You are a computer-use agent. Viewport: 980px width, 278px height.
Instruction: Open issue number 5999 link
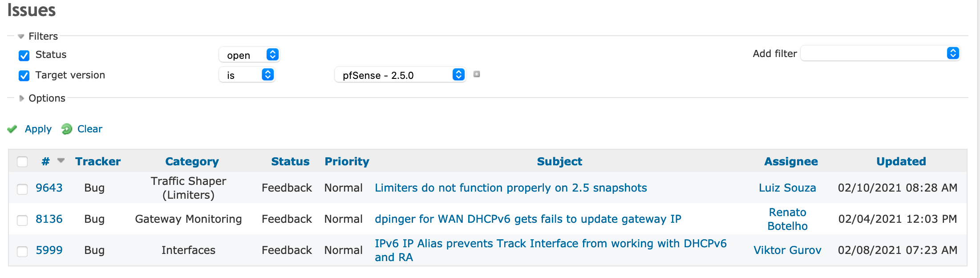click(49, 250)
